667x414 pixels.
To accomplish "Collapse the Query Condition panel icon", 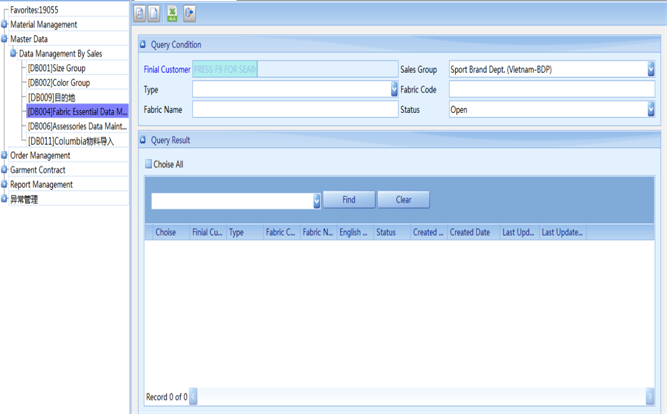I will point(143,45).
